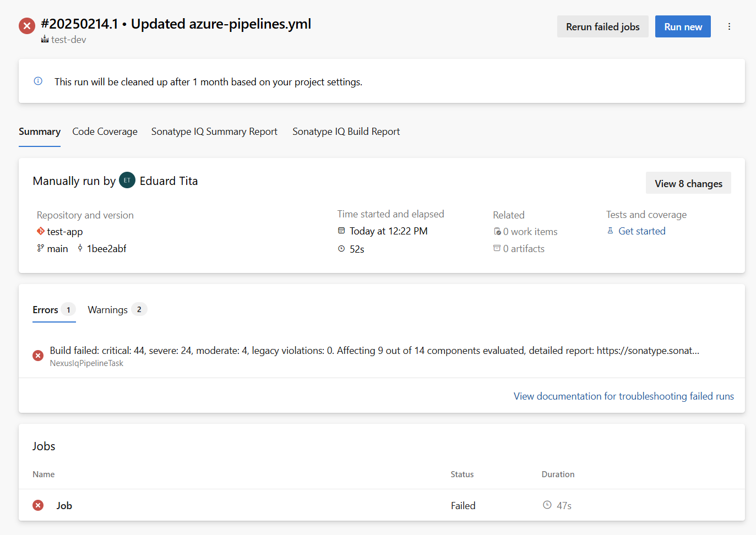Click the artifacts box icon
Image resolution: width=756 pixels, height=535 pixels.
[497, 248]
